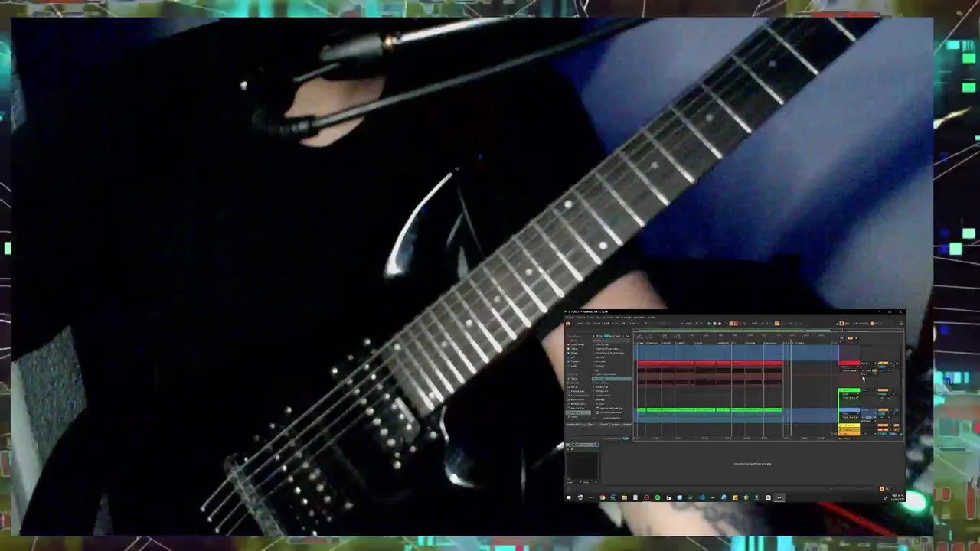980x551 pixels.
Task: Toggle the red track's orange activator button
Action: (883, 363)
